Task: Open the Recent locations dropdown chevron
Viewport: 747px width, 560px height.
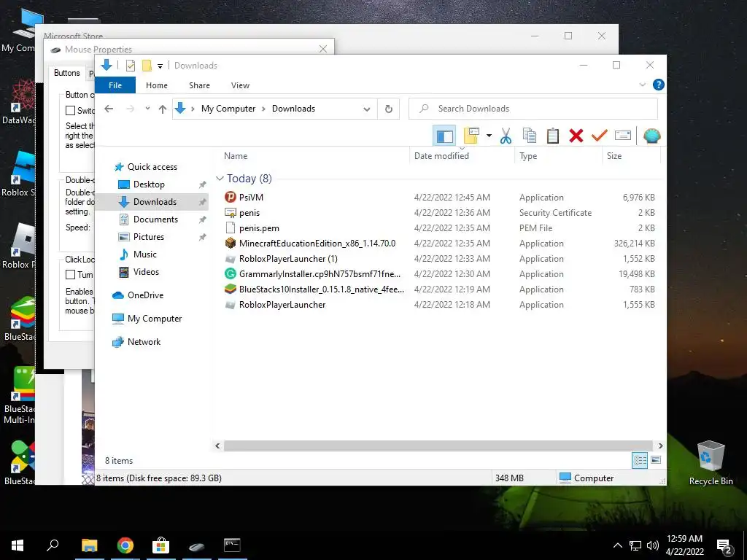Action: coord(147,109)
